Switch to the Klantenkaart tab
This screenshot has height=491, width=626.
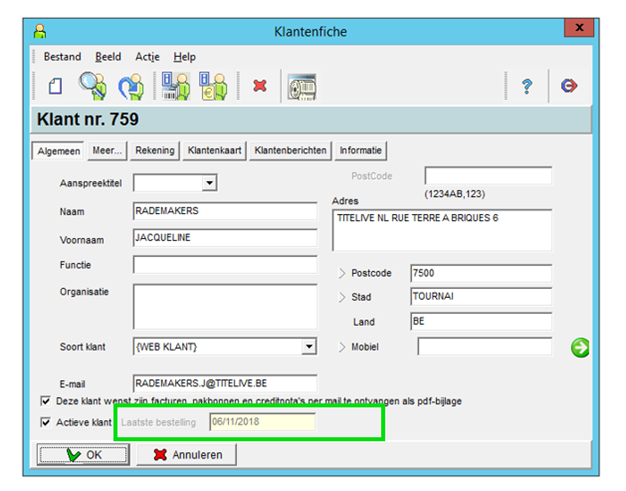[214, 150]
